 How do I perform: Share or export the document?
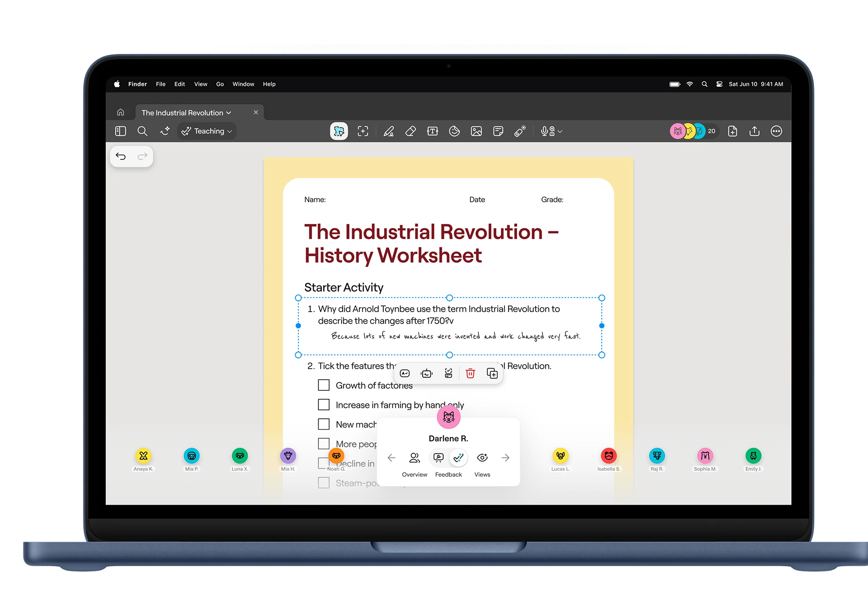coord(754,131)
